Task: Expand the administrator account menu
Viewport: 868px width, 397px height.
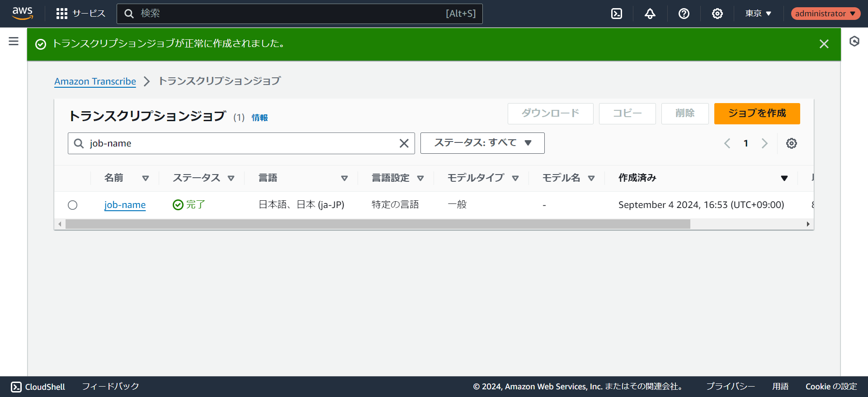Action: [825, 14]
